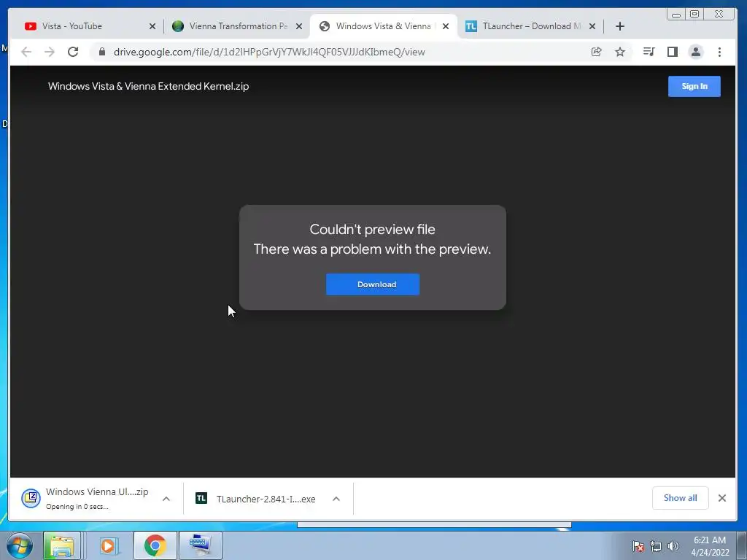
Task: Go back to the previous page
Action: (x=26, y=52)
